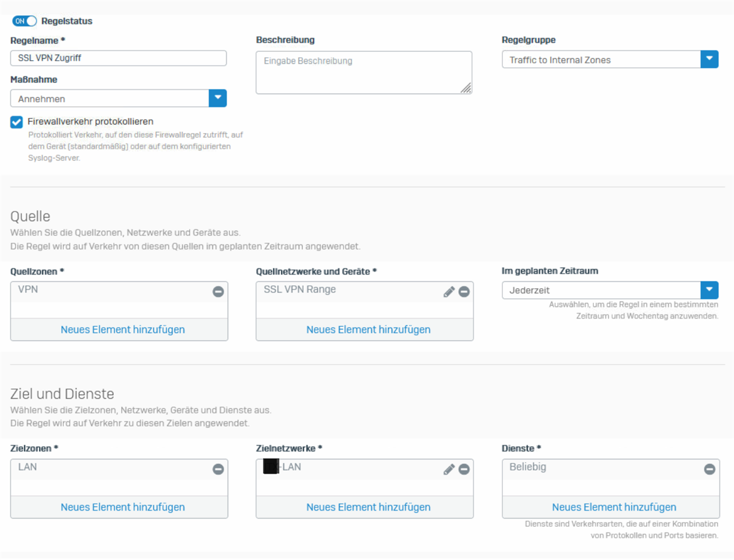Remove SSL VPN Range from source networks
The height and width of the screenshot is (560, 734).
[464, 292]
